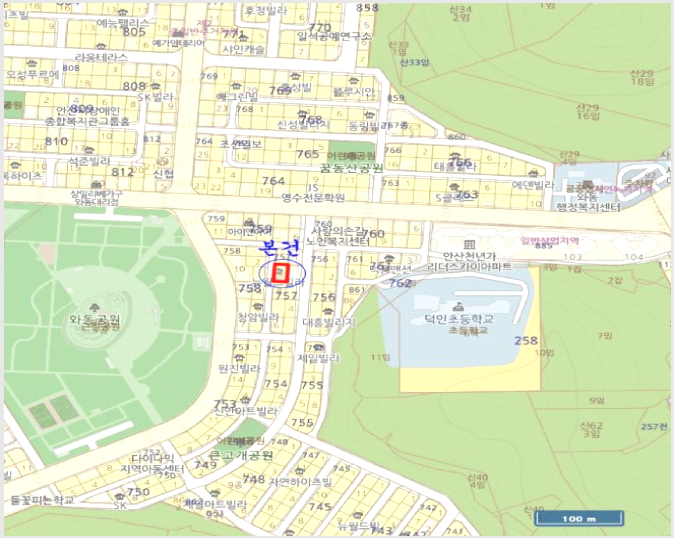Click the 조선일보 label
The image size is (674, 538).
240,144
